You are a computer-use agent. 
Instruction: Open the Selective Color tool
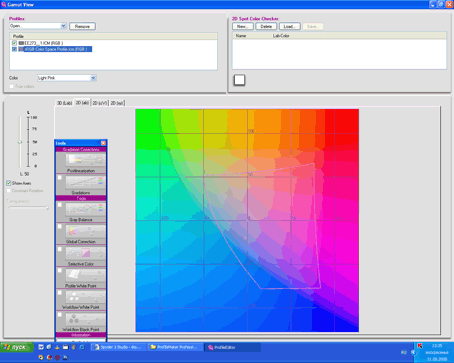click(x=85, y=253)
